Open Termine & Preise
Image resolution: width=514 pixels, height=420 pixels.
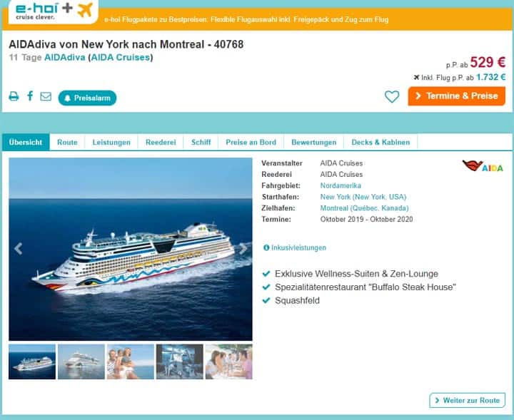[x=457, y=96]
